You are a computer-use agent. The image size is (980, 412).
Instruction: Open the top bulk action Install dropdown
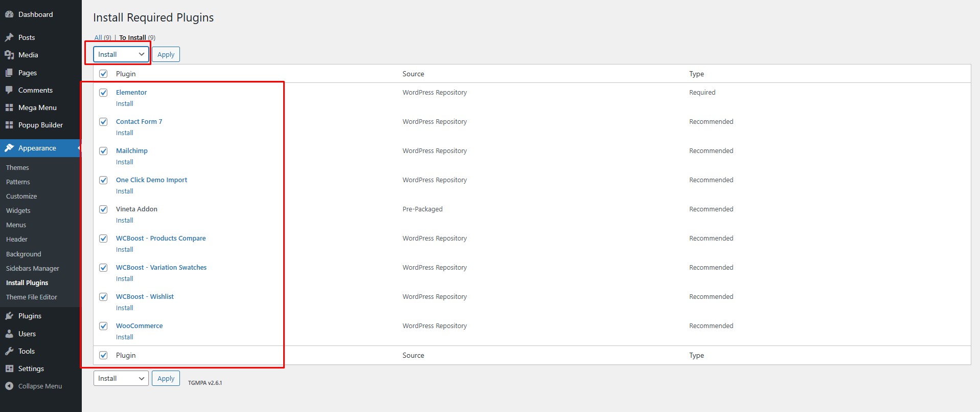pyautogui.click(x=121, y=54)
